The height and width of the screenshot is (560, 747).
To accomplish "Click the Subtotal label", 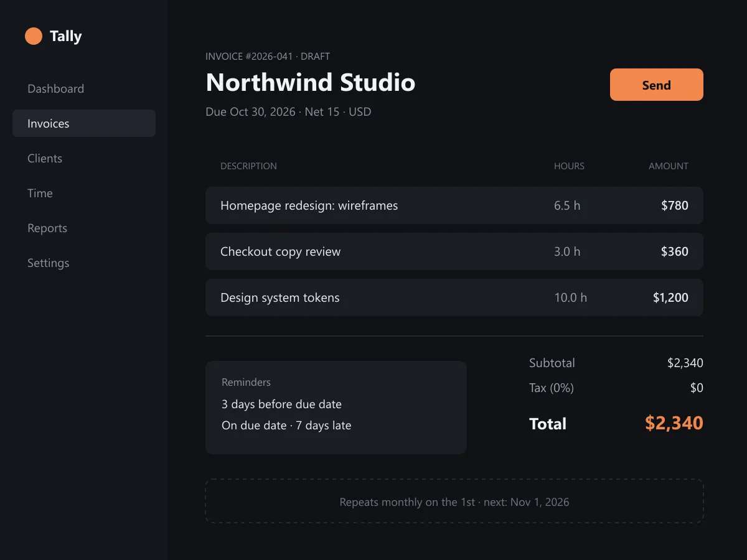I will (552, 363).
